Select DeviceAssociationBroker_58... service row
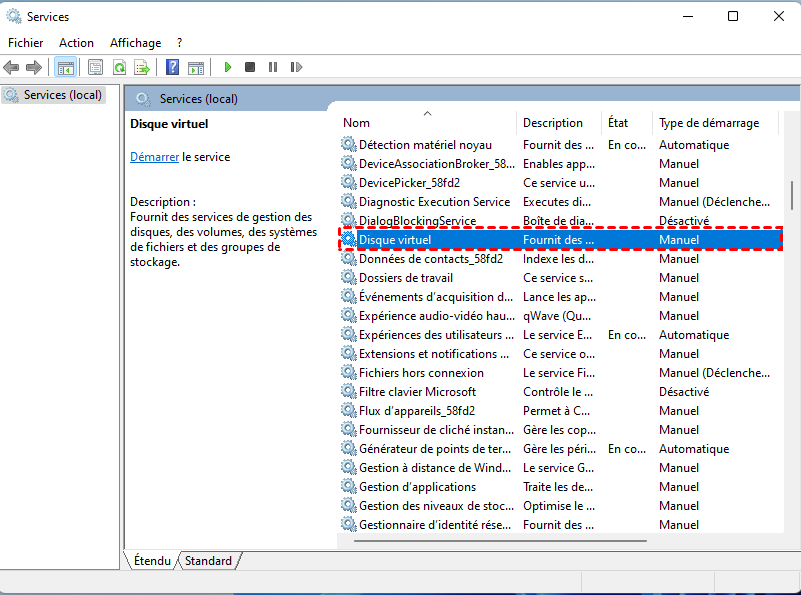Viewport: 801px width, 595px height. (x=560, y=163)
